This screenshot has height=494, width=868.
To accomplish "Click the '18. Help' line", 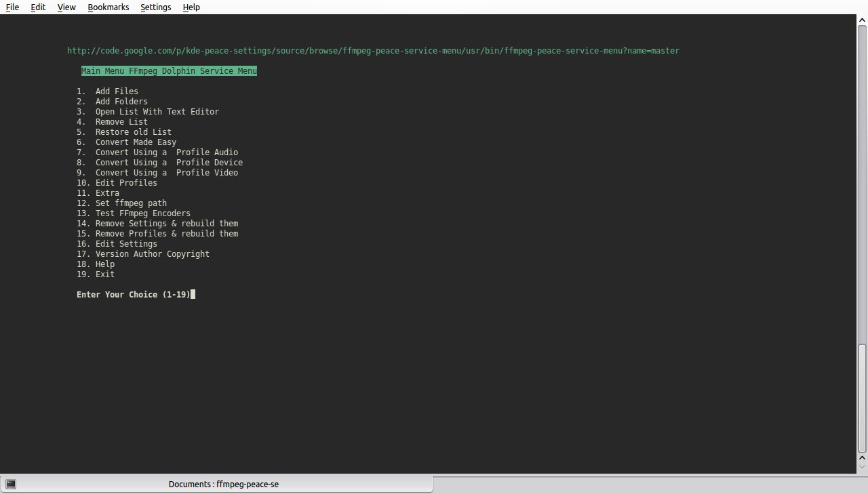I will (x=96, y=264).
